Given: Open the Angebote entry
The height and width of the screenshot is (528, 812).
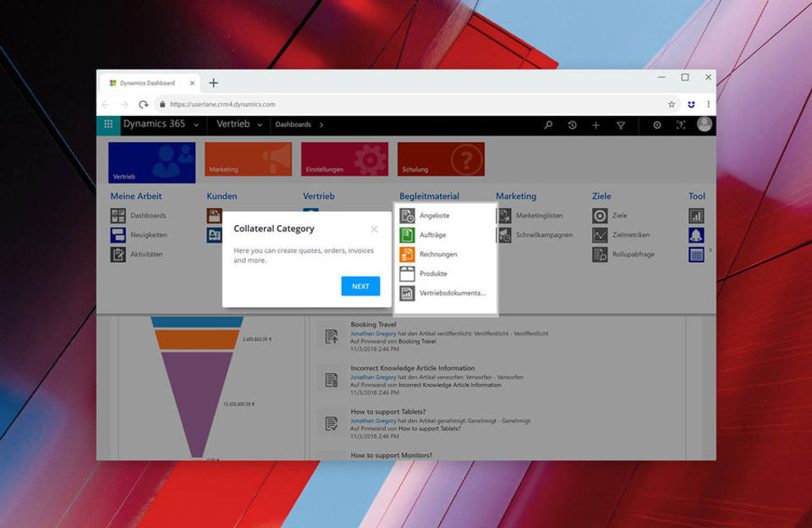Looking at the screenshot, I should click(435, 216).
